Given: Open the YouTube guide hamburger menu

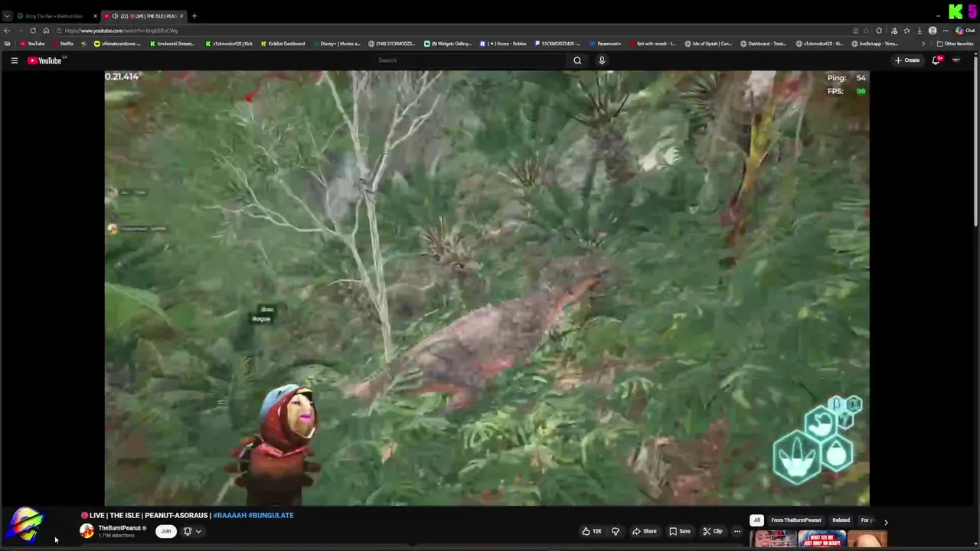Looking at the screenshot, I should (x=14, y=60).
